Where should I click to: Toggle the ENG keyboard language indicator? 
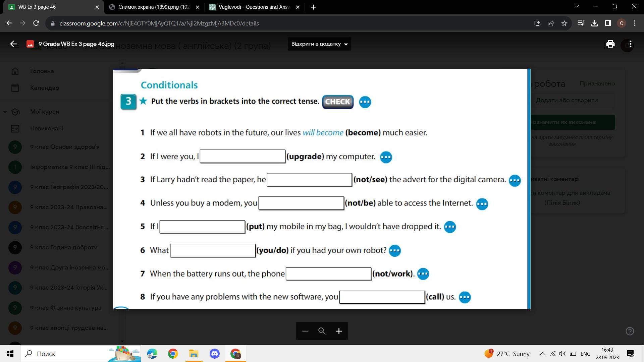click(585, 354)
